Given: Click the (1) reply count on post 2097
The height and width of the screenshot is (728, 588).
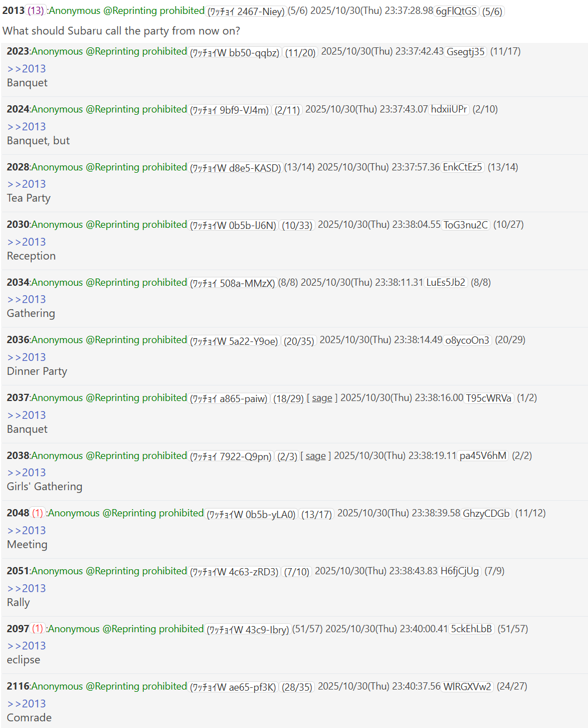Looking at the screenshot, I should point(37,628).
